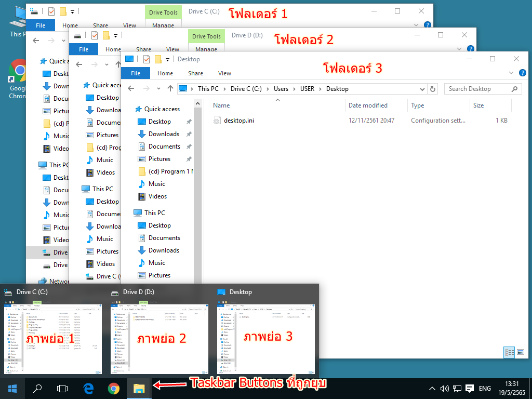Image resolution: width=532 pixels, height=399 pixels.
Task: Click the USER breadcrumb in address bar
Action: tap(307, 89)
